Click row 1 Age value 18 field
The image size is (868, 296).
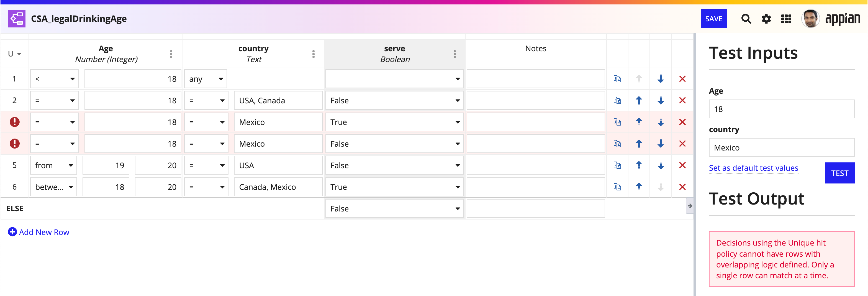pos(133,79)
